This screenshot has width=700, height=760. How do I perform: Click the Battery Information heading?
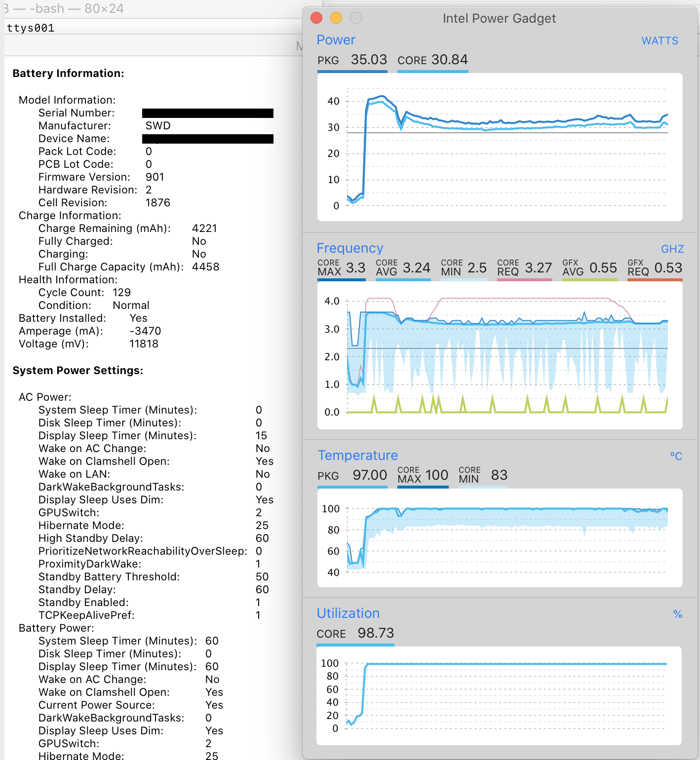tap(68, 74)
